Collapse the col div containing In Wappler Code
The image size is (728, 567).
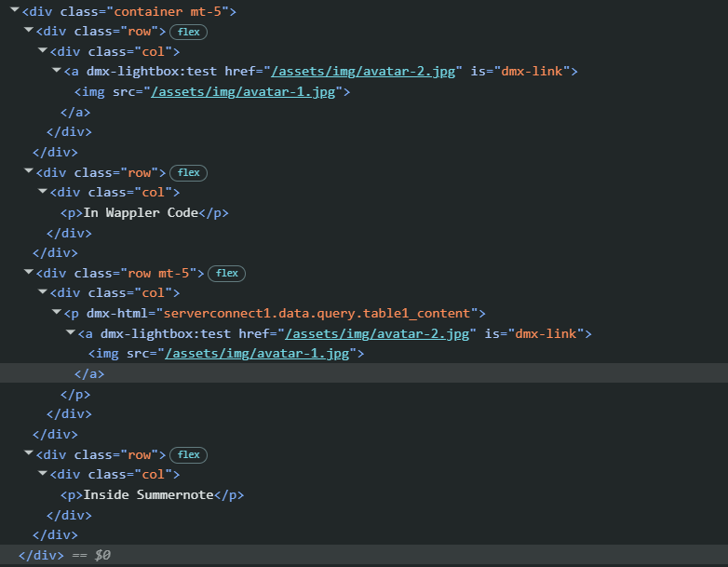coord(43,191)
